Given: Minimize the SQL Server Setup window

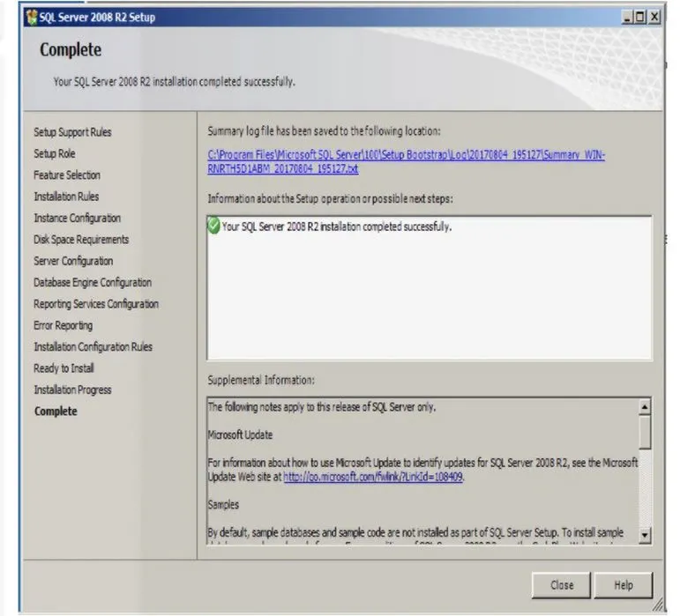Looking at the screenshot, I should [627, 18].
